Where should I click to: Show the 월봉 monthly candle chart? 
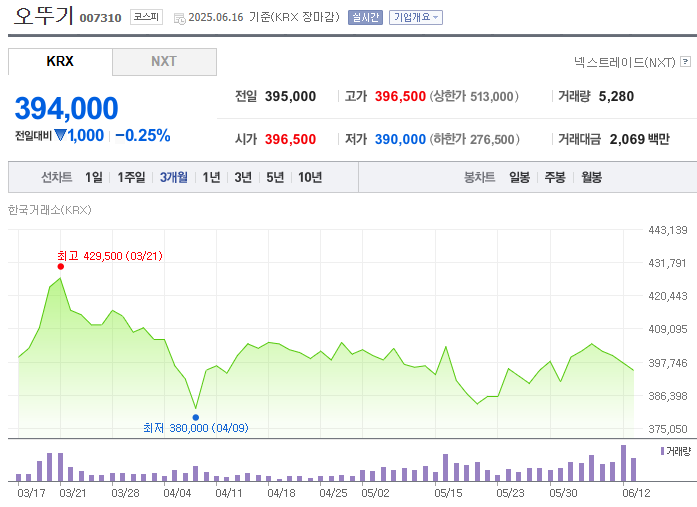click(x=591, y=177)
